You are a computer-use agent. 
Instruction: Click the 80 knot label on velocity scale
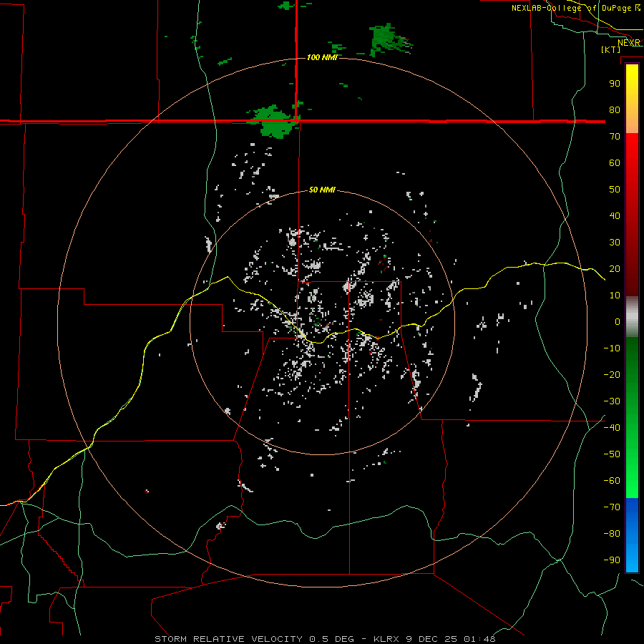615,109
